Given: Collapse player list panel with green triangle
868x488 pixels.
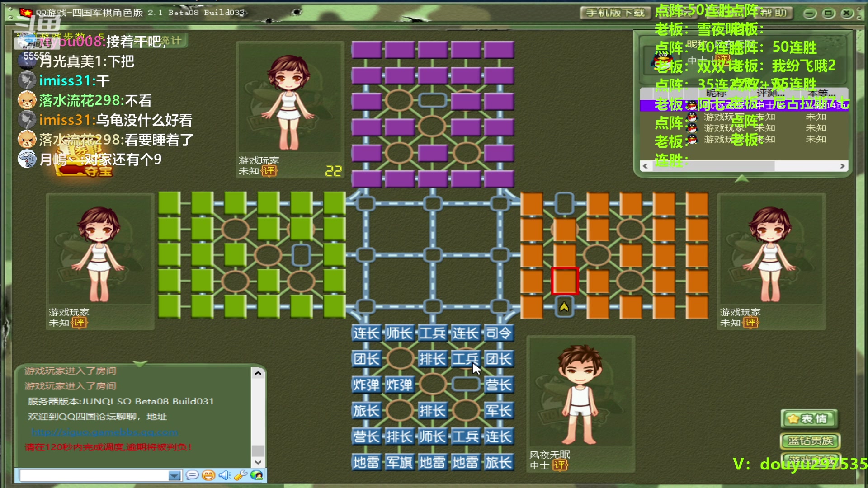Looking at the screenshot, I should coord(741,178).
